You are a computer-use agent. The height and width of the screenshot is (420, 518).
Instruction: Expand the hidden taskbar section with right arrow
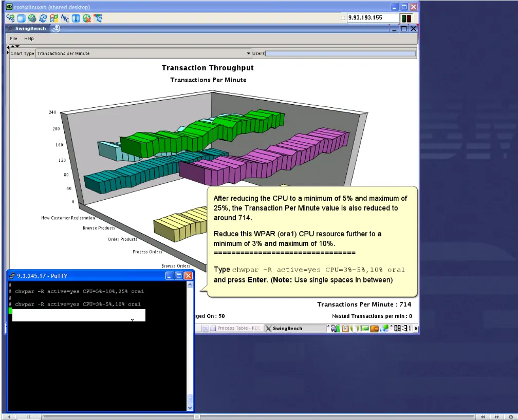(416, 329)
